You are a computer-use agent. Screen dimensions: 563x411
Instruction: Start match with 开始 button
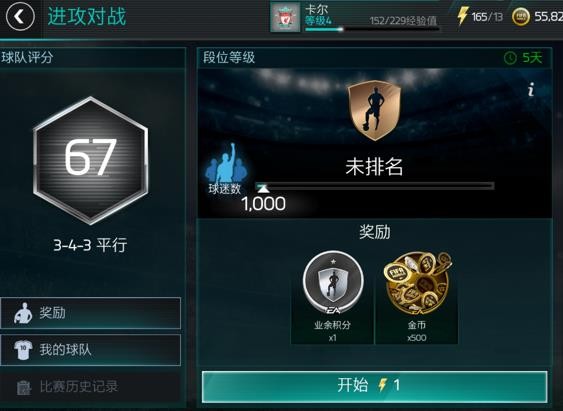pos(374,387)
